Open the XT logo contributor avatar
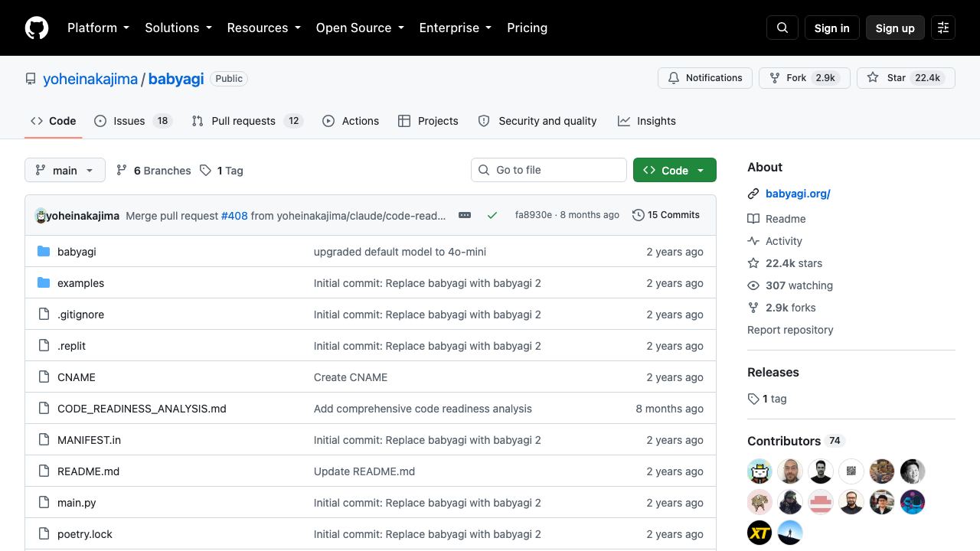Image resolution: width=980 pixels, height=551 pixels. (x=759, y=533)
